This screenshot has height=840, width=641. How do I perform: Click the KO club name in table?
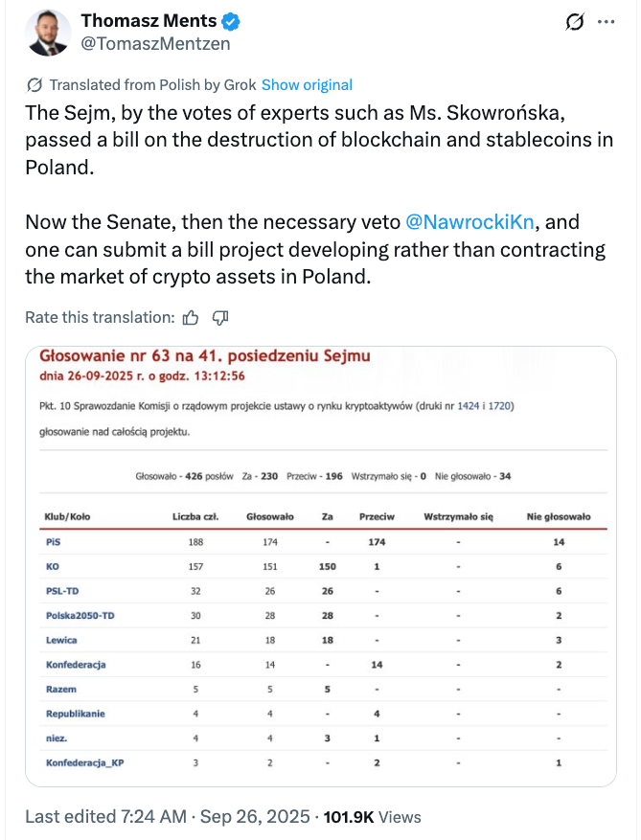click(x=53, y=566)
